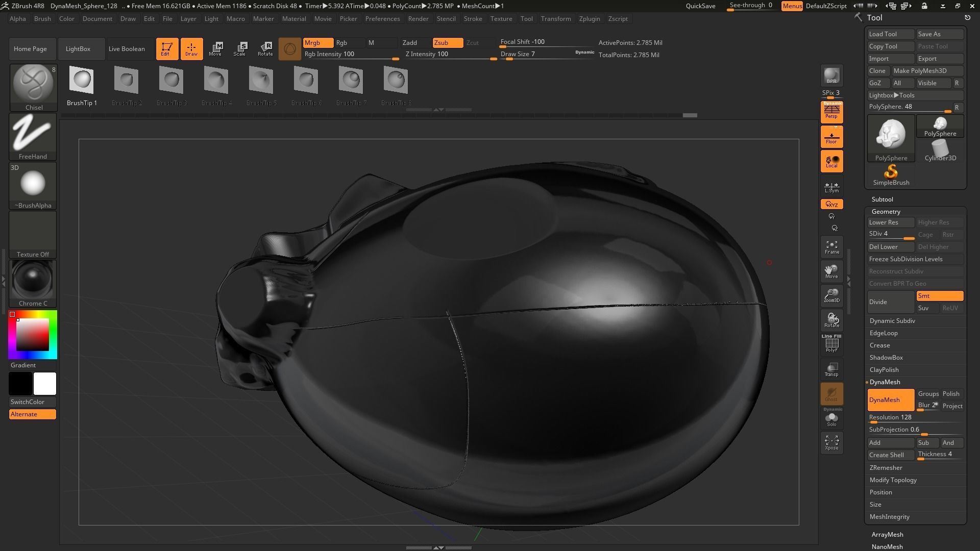This screenshot has width=980, height=551.
Task: Open the BrushAlpha alpha selector
Action: 33,186
